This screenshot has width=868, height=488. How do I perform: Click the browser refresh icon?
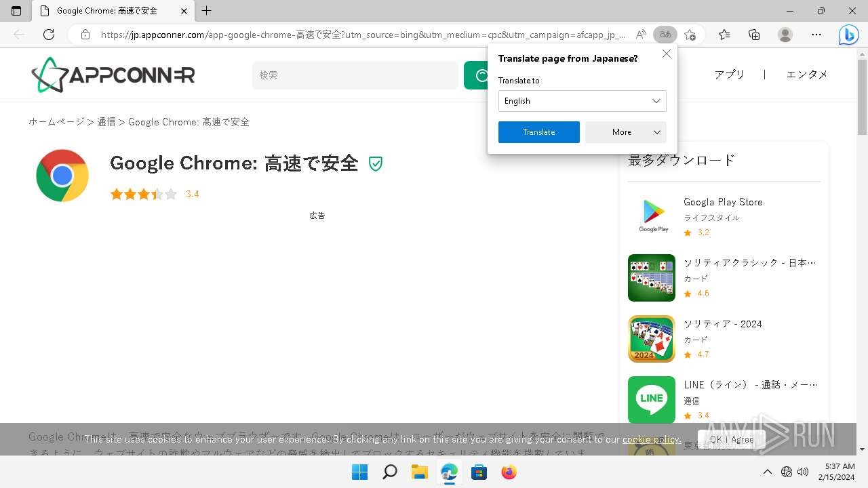pos(49,35)
